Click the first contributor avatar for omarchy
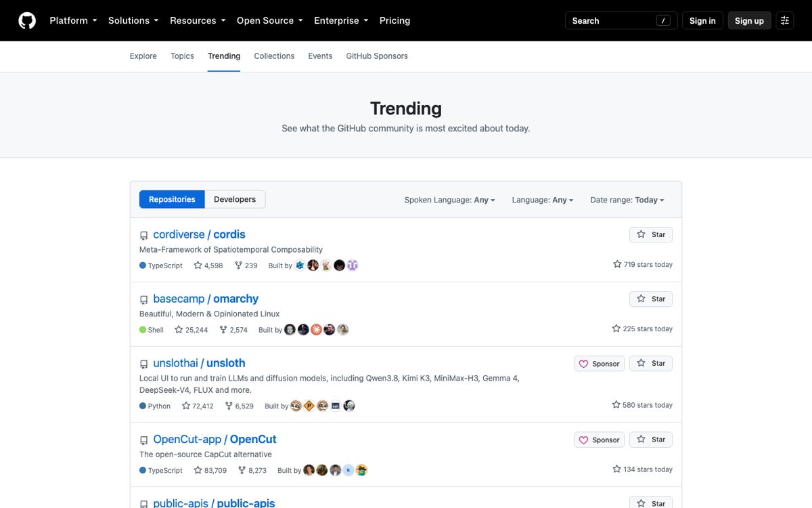Image resolution: width=812 pixels, height=508 pixels. (x=290, y=330)
